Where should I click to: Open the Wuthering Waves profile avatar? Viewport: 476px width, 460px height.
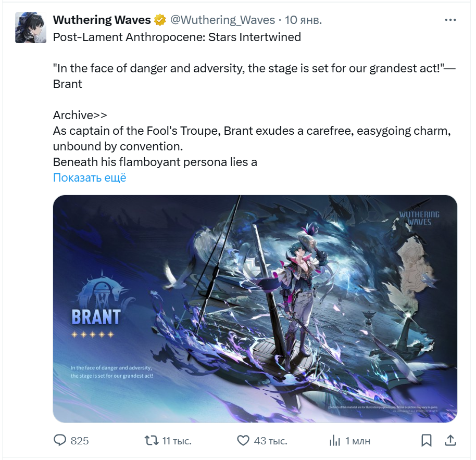click(31, 28)
